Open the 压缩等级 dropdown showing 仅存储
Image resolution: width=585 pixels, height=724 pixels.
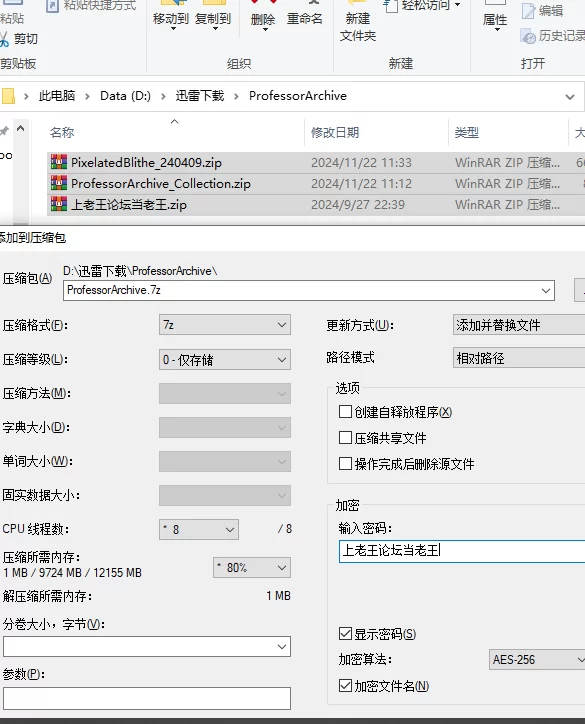(224, 359)
